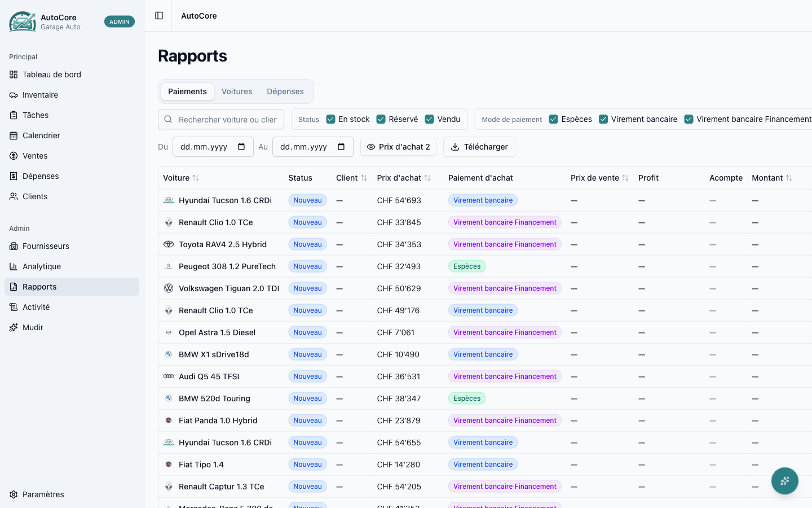Open the Mudir sidebar link
This screenshot has width=812, height=508.
point(33,327)
